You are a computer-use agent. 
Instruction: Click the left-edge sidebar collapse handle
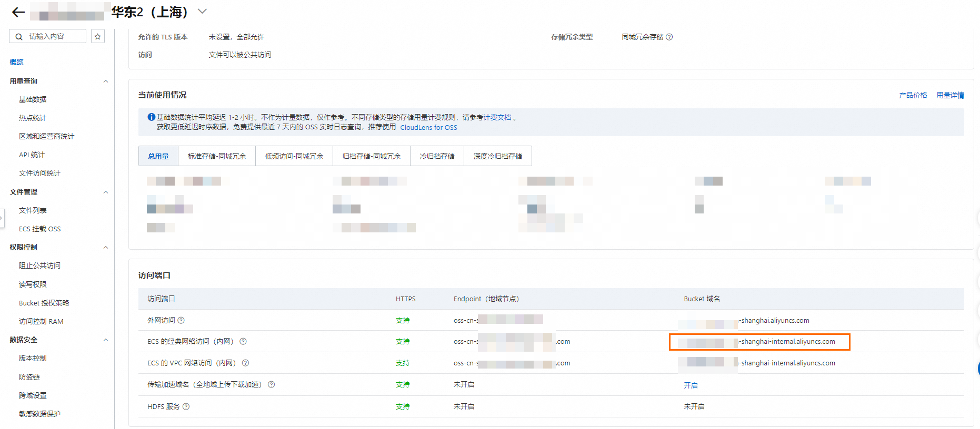[x=2, y=218]
